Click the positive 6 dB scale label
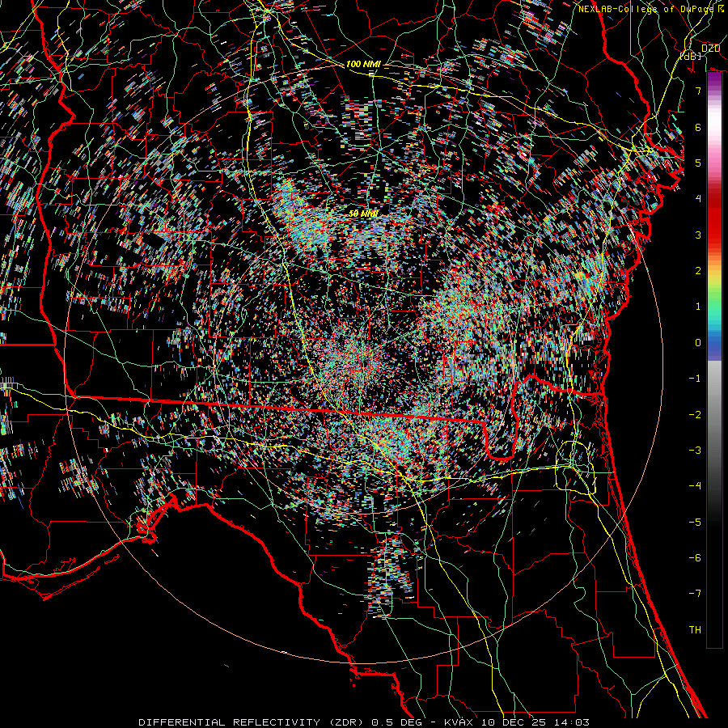The image size is (728, 728). pyautogui.click(x=698, y=127)
